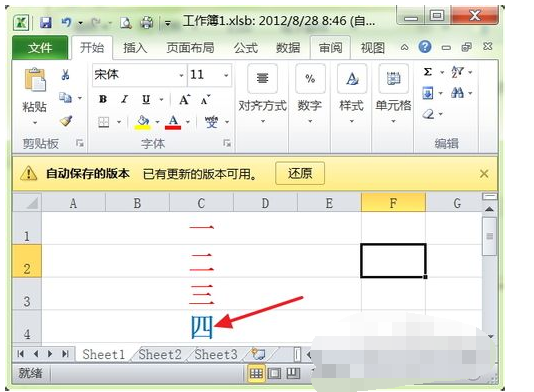Switch to the 页面布局 tab
The height and width of the screenshot is (392, 534).
pos(190,48)
